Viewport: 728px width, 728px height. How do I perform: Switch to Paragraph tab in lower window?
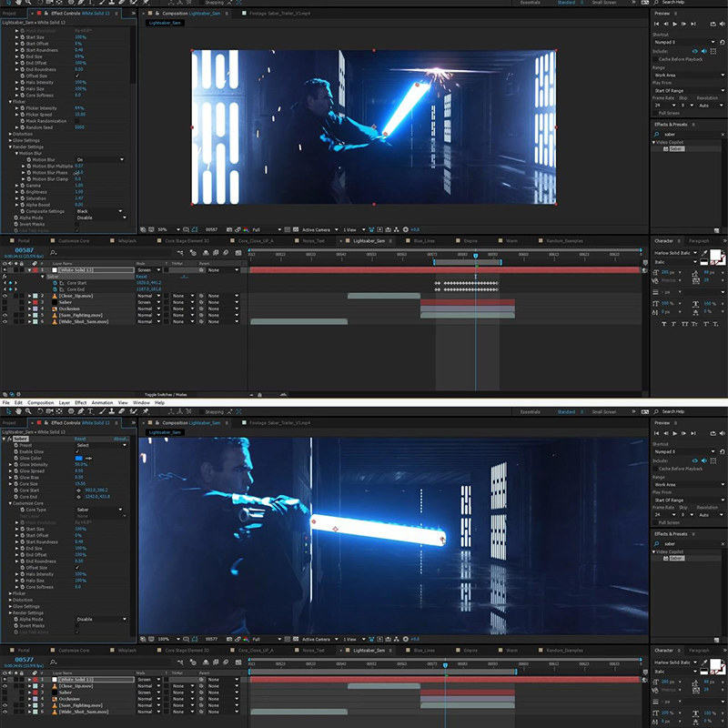click(699, 651)
